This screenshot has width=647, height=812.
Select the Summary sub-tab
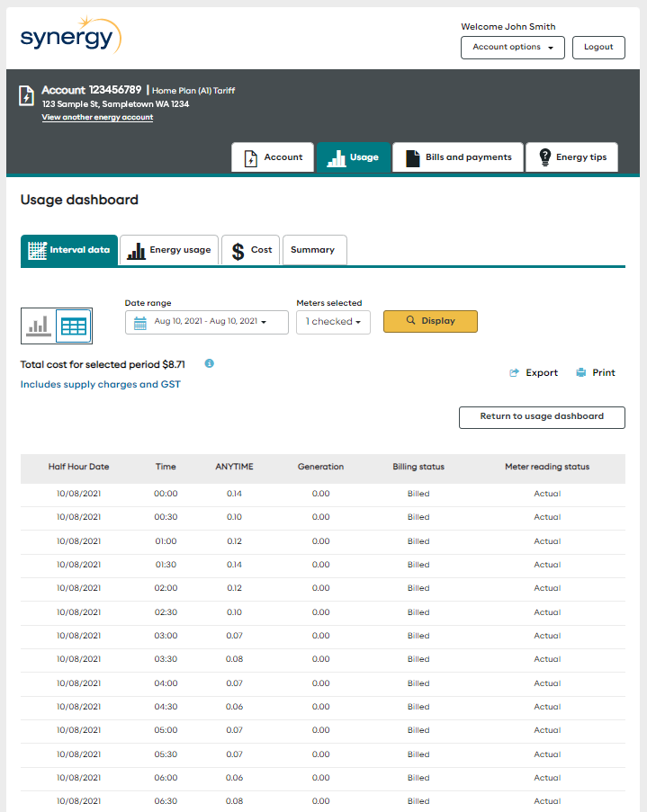pos(315,250)
